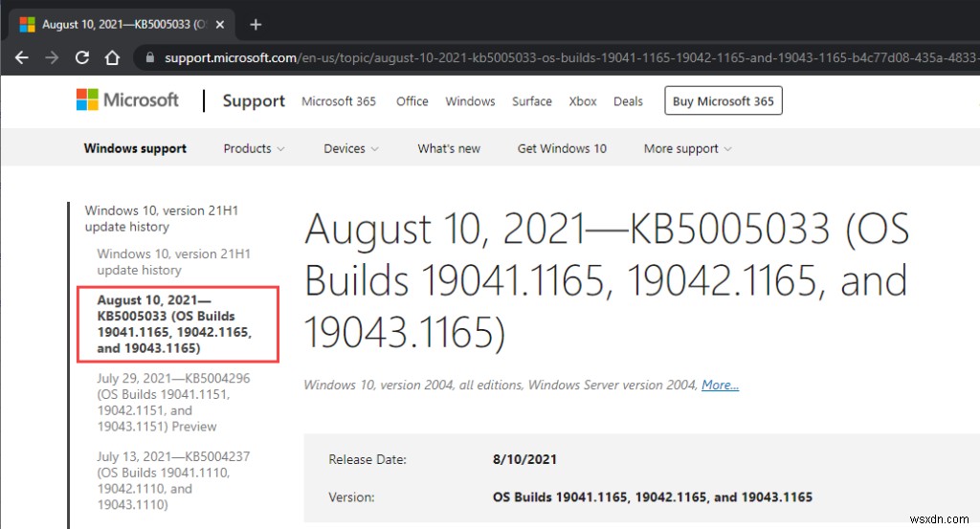
Task: Expand the More support dropdown
Action: click(687, 148)
